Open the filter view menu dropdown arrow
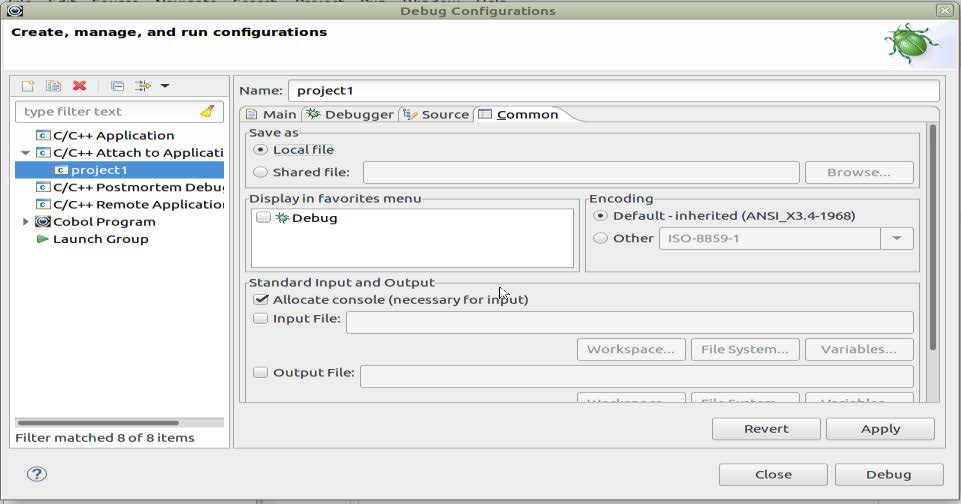The height and width of the screenshot is (504, 961). tap(165, 87)
